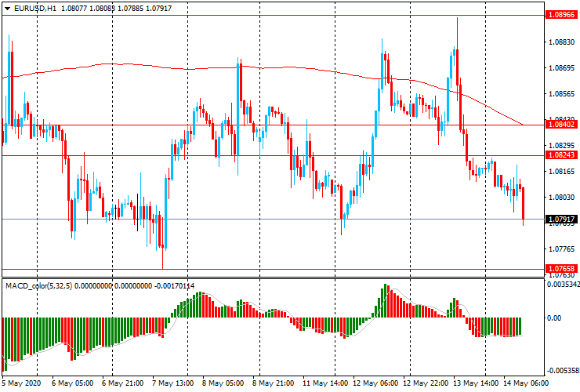Select the red 1.08243 price level tag
The image size is (580, 392).
point(563,155)
